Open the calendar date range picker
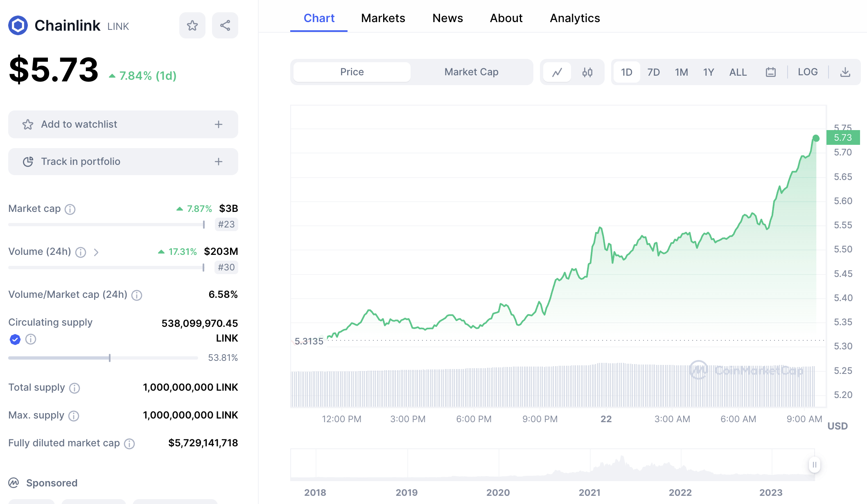867x504 pixels. [770, 72]
